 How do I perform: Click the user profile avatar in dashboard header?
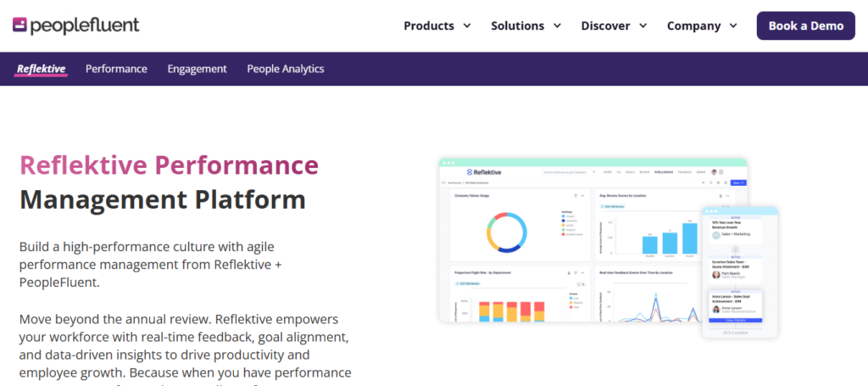coord(714,172)
